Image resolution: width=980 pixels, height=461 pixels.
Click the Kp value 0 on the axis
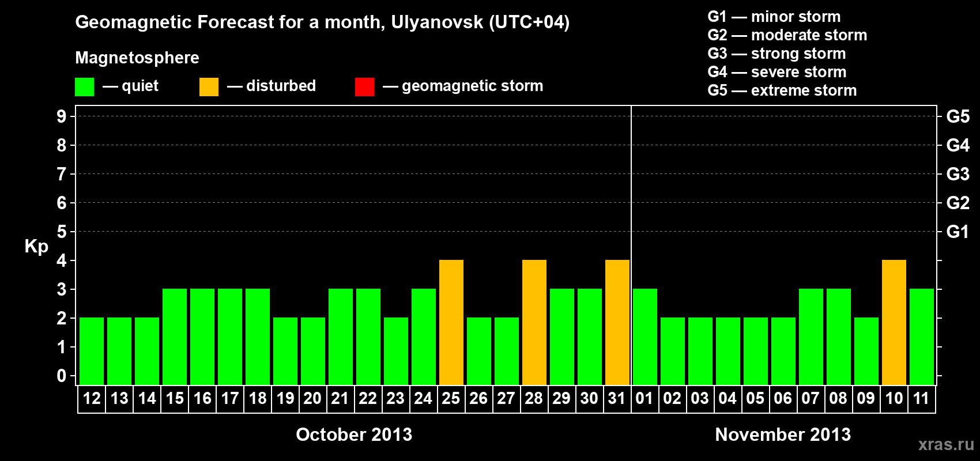[x=62, y=376]
